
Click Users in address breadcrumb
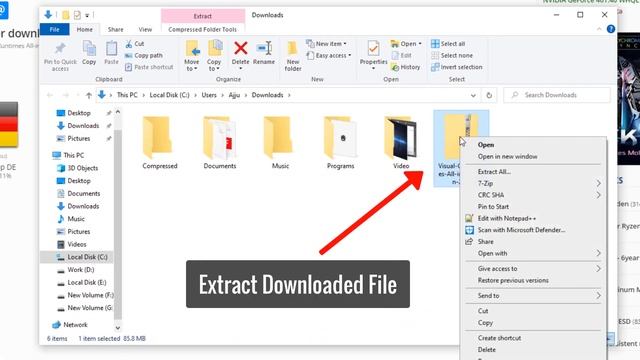point(209,95)
